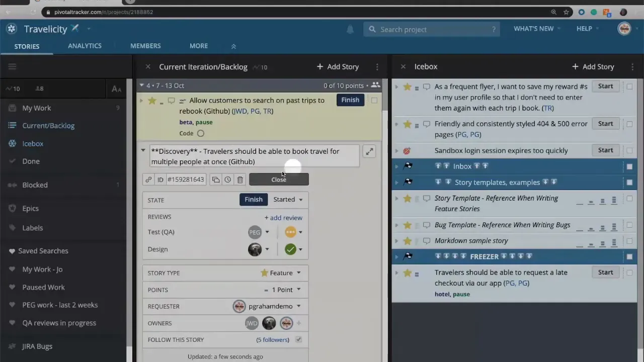Viewport: 644px width, 362px height.
Task: Copy the story link using the link icon
Action: (148, 179)
